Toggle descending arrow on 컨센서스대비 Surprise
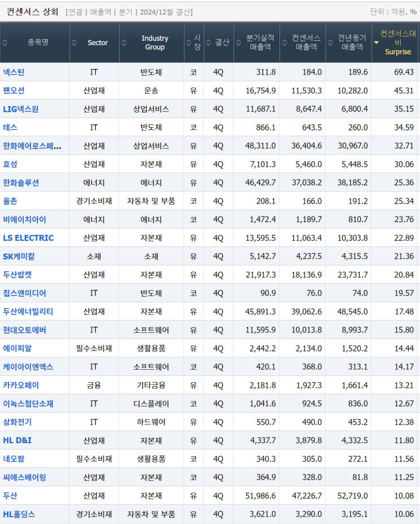The image size is (420, 524). pyautogui.click(x=376, y=43)
